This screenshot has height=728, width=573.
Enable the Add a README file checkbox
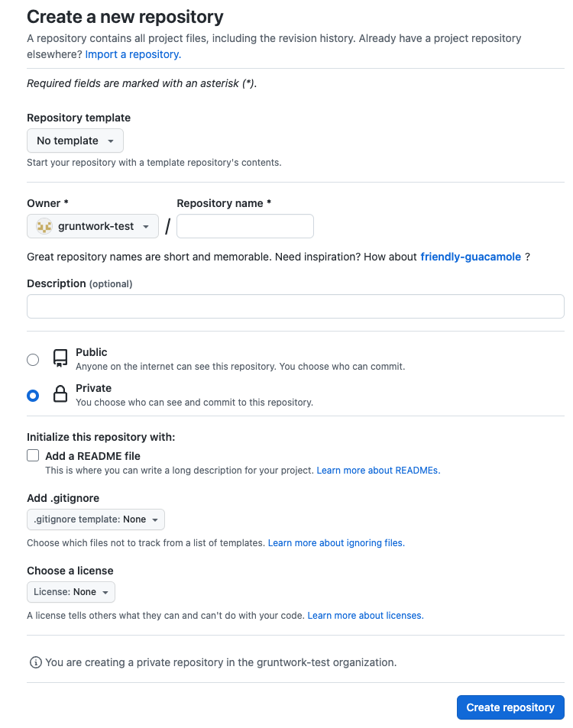pyautogui.click(x=33, y=455)
